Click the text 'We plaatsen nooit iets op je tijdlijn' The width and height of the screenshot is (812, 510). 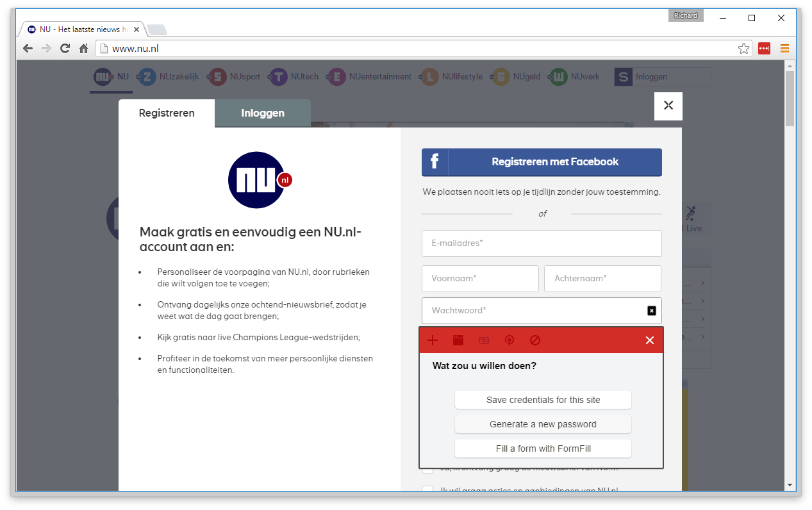[542, 192]
